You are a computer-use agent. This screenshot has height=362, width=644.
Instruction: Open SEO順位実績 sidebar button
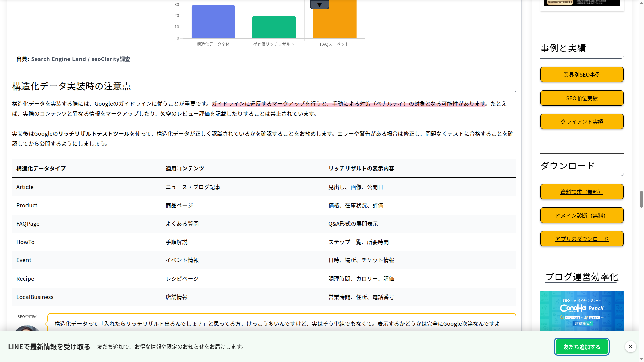[x=582, y=98]
